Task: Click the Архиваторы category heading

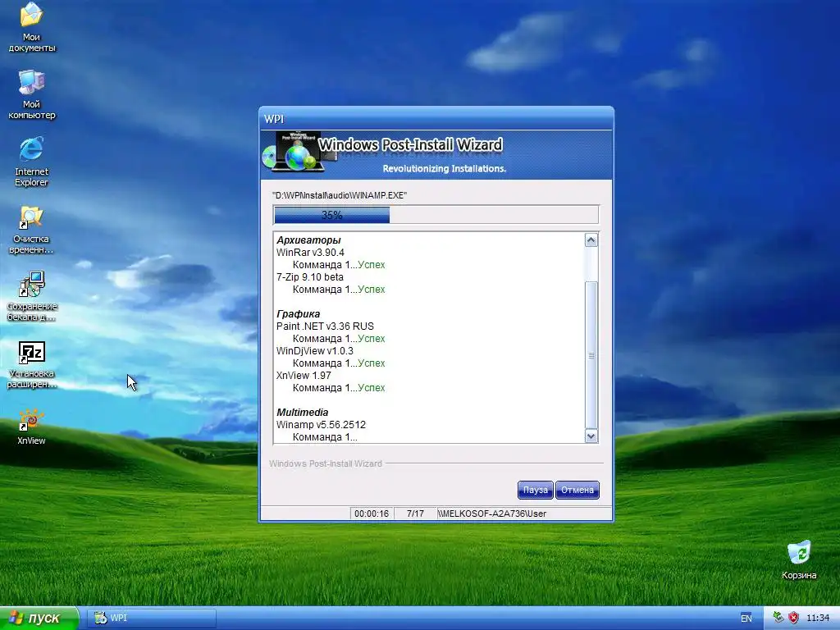Action: tap(308, 240)
